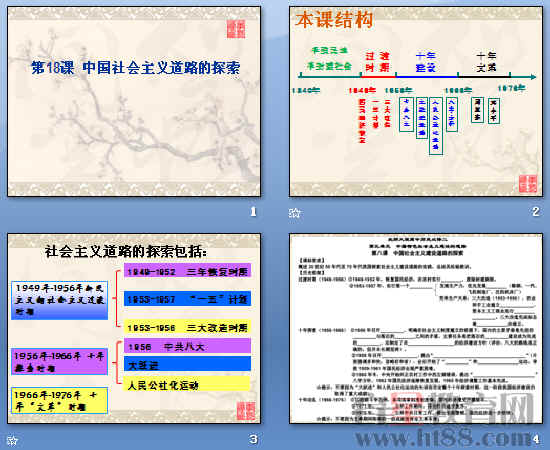Click the yellow 1966年-1976年 box on slide 3
This screenshot has width=550, height=450.
point(59,400)
